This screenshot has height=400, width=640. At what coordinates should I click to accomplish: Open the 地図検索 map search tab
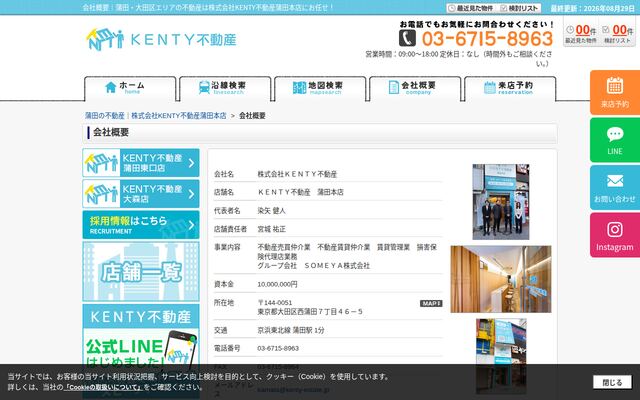coord(320,88)
